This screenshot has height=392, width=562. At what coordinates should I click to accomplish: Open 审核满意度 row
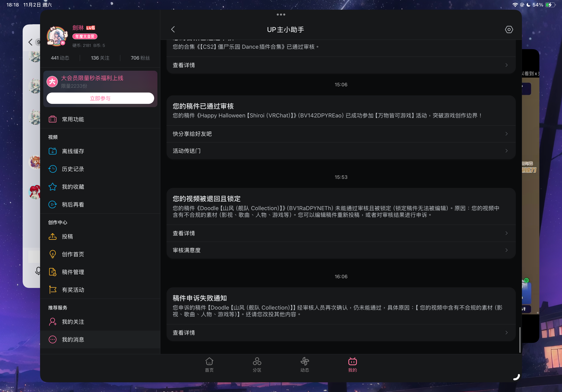pyautogui.click(x=341, y=250)
